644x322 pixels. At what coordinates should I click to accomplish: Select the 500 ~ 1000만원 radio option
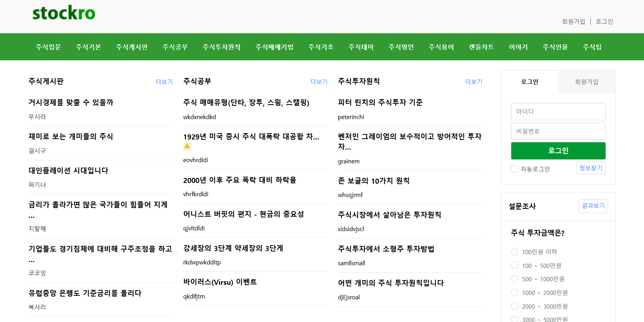(x=514, y=279)
